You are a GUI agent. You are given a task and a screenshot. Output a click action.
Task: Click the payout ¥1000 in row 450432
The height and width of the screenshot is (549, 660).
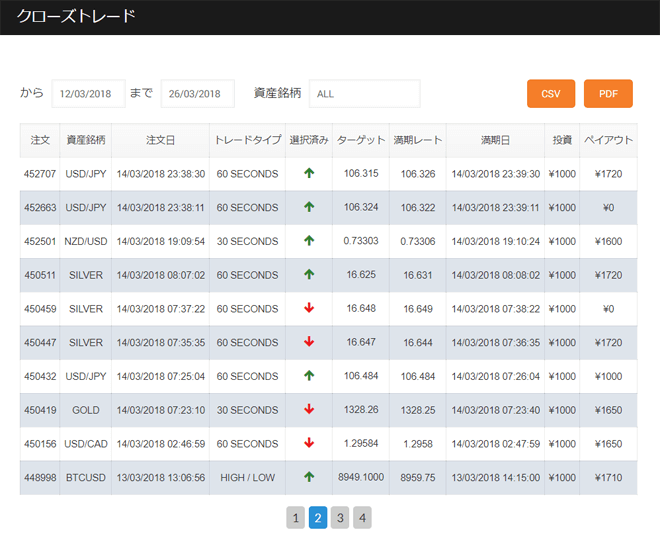point(608,376)
